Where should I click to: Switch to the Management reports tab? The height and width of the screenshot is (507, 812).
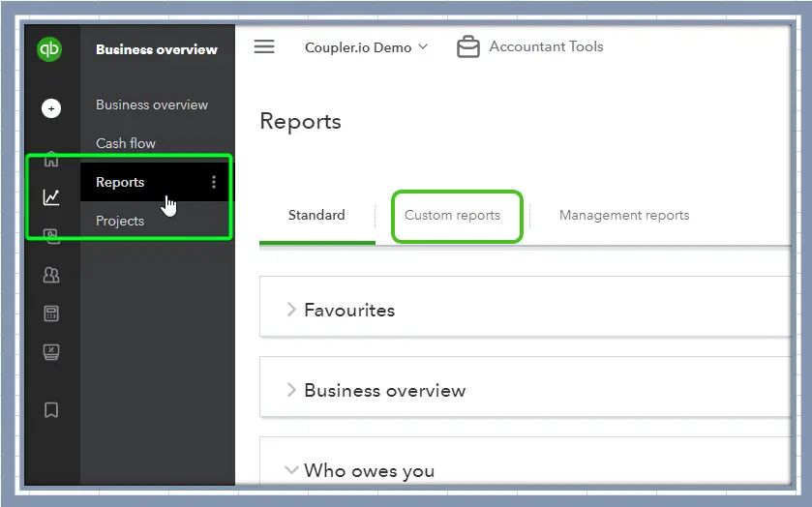click(624, 215)
